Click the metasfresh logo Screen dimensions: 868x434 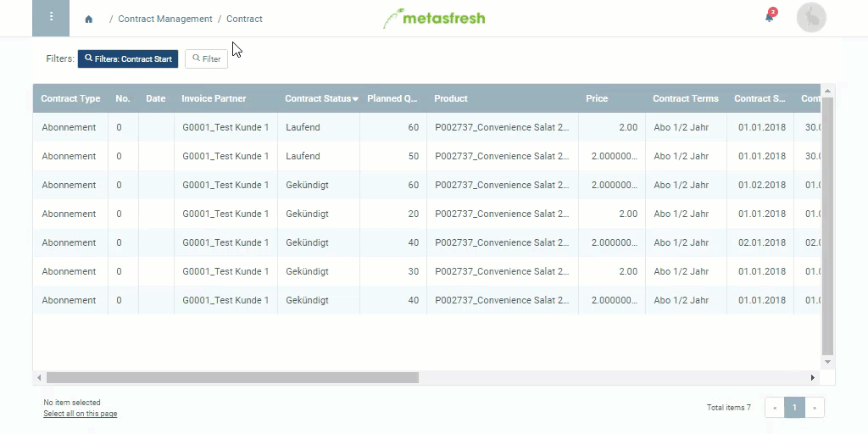[x=434, y=19]
